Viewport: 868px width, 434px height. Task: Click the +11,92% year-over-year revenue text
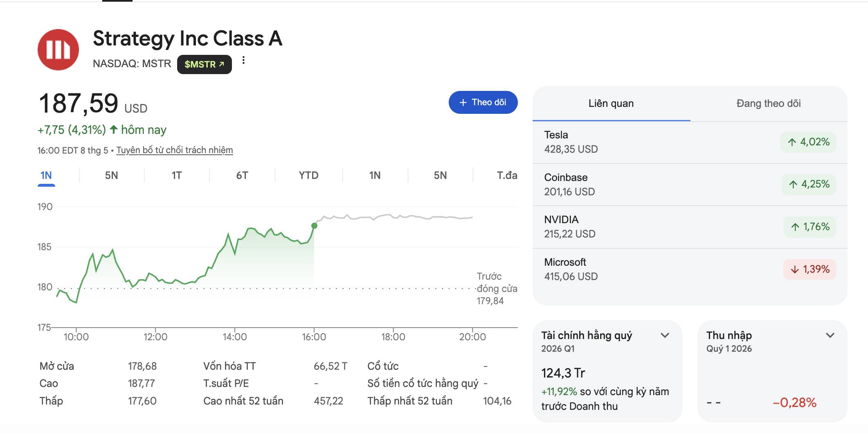coord(559,391)
